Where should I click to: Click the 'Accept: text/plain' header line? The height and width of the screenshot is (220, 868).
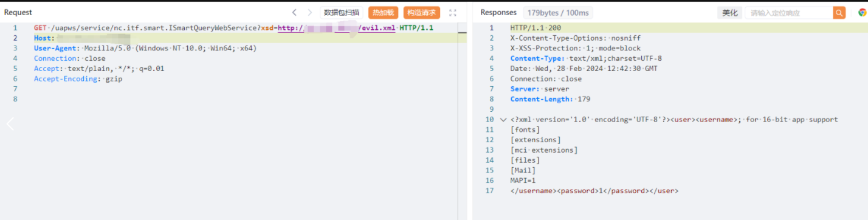pos(99,69)
